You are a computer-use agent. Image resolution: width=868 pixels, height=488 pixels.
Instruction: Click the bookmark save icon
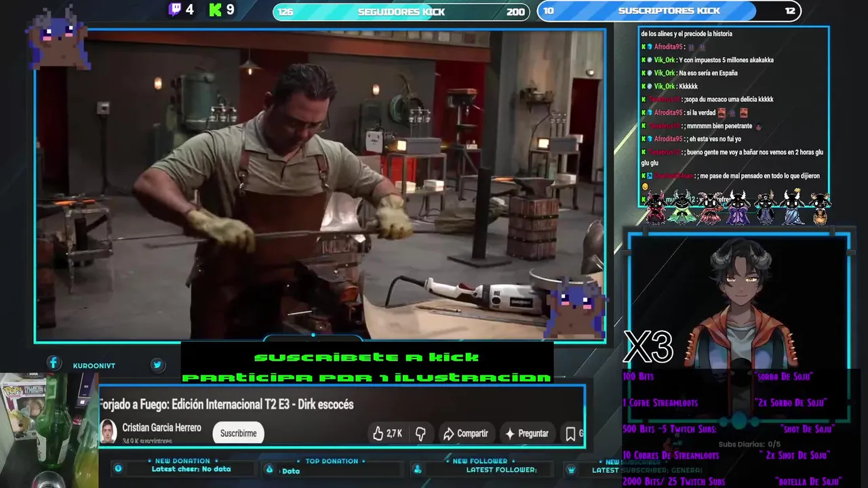coord(571,433)
